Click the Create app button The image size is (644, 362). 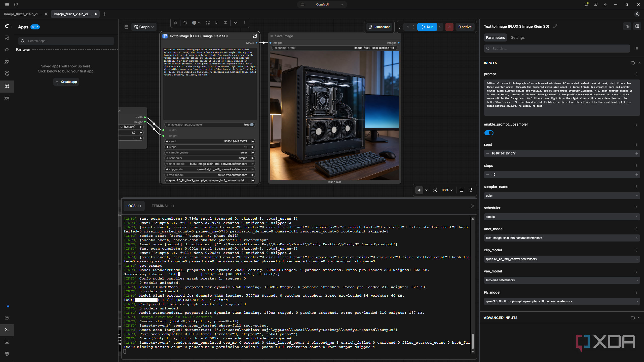click(66, 82)
